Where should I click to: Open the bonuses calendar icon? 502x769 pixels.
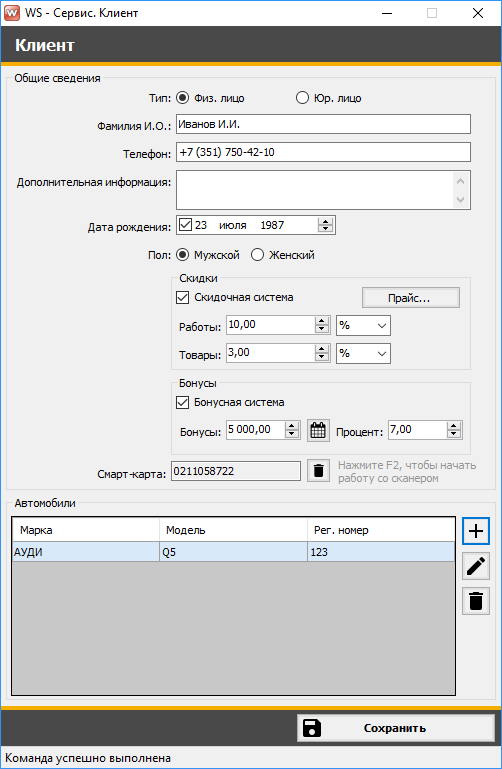tap(318, 431)
